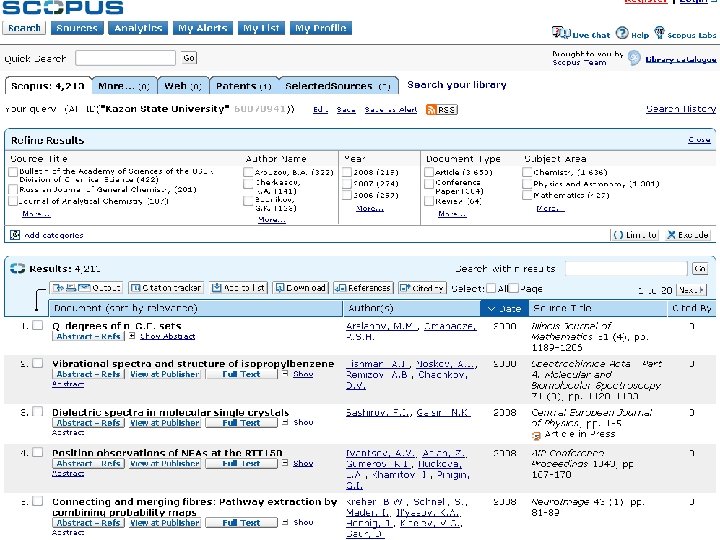720x540 pixels.
Task: Open Full Text for Dielectric spectra
Action: (242, 422)
